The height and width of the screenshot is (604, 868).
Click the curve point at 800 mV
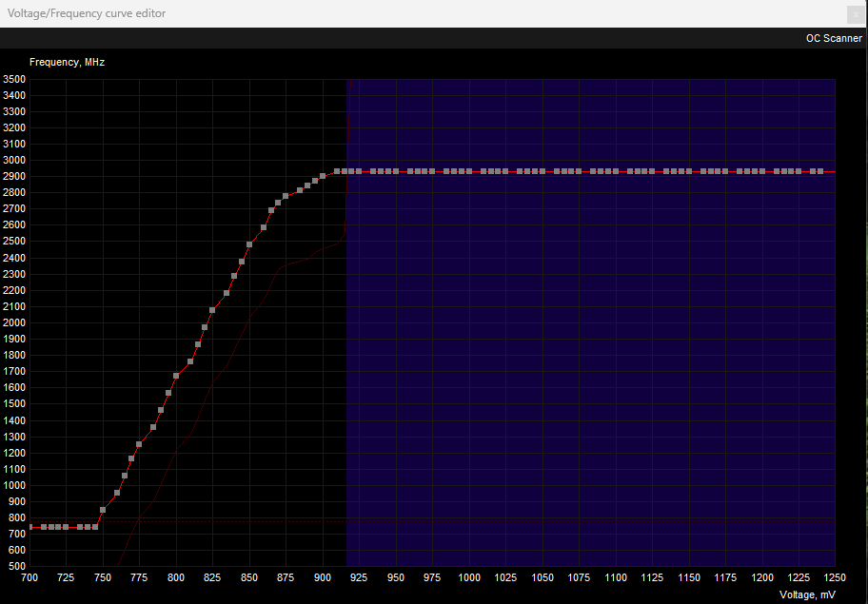point(176,376)
